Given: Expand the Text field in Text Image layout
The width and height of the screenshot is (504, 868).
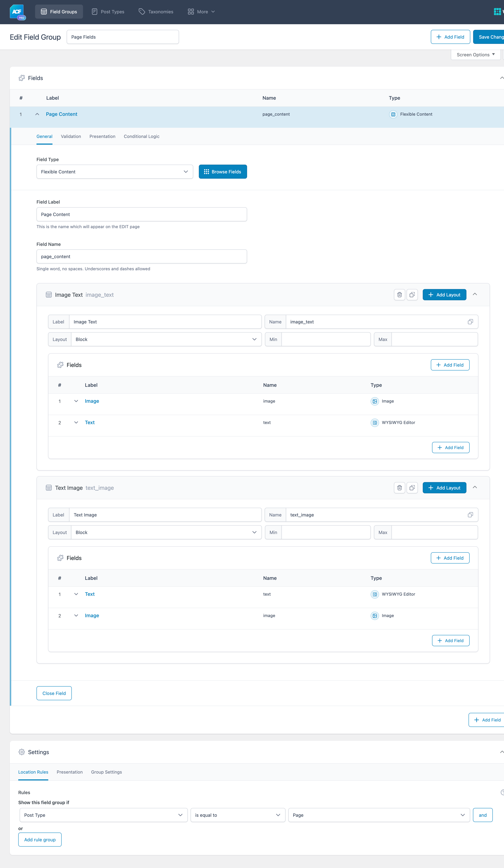Looking at the screenshot, I should pos(76,594).
